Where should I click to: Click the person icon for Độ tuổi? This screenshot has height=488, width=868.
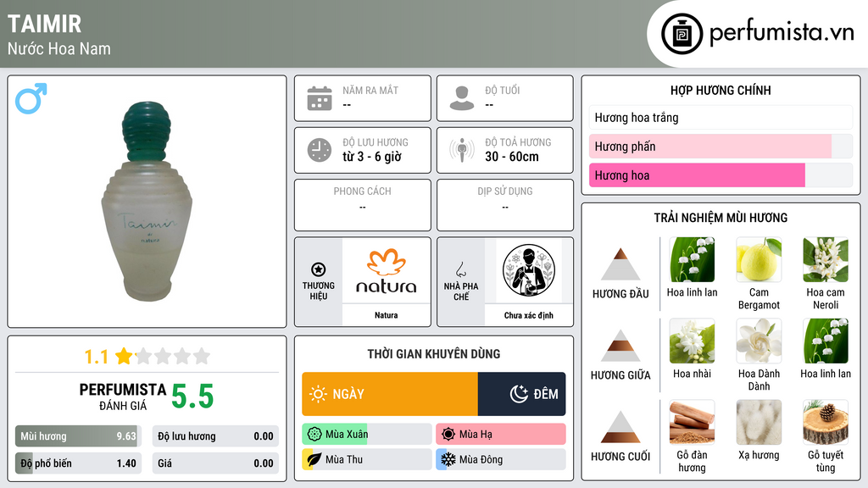(462, 98)
